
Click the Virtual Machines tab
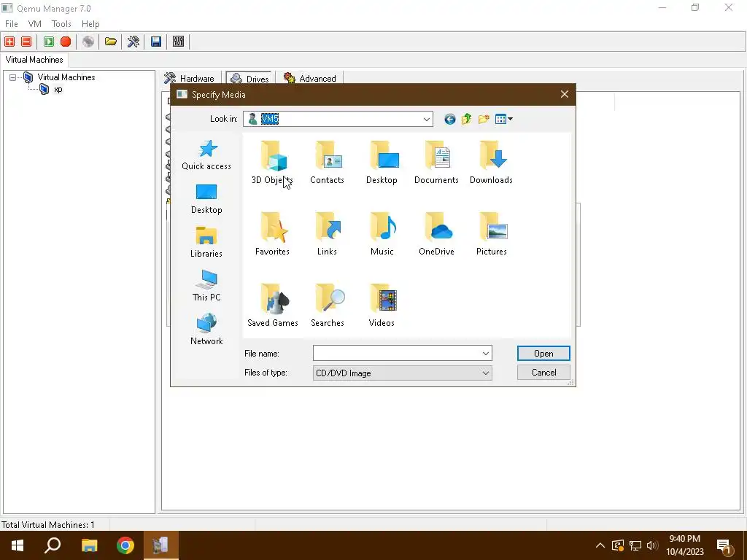[34, 60]
